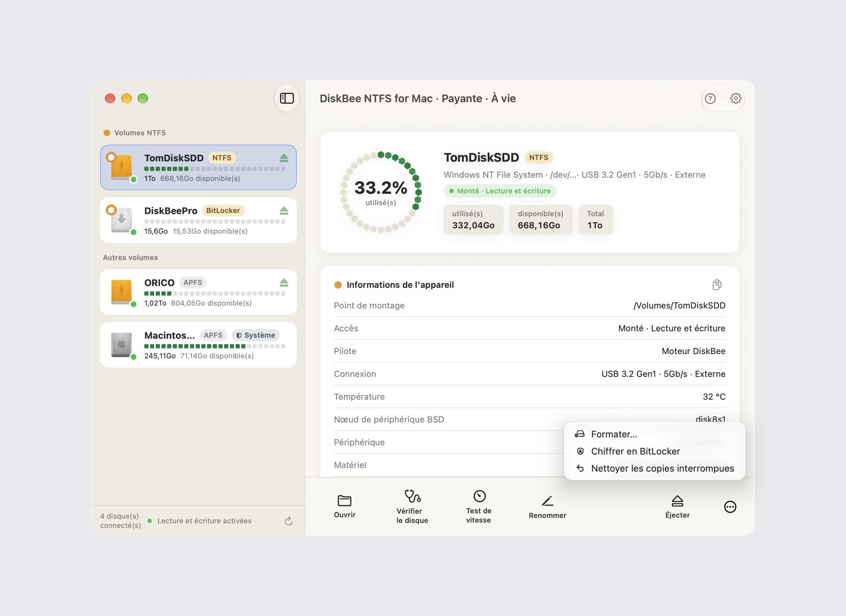Click Éjecter in bottom toolbar

click(x=677, y=507)
